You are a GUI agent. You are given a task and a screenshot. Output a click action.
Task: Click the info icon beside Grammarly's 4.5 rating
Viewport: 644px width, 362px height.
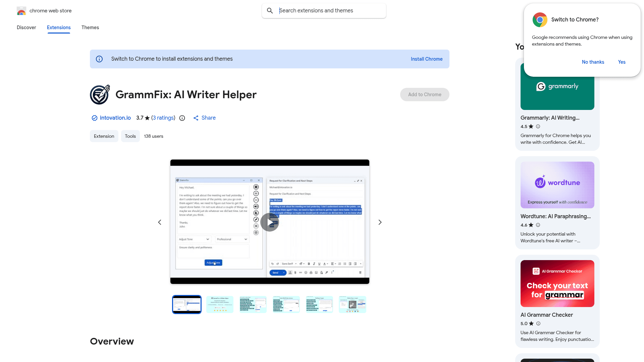[x=538, y=126]
